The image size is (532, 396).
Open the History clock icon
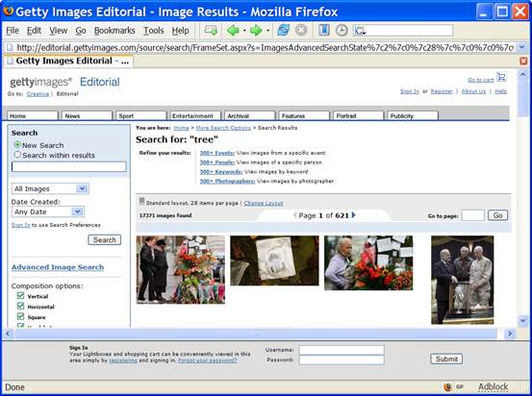342,30
